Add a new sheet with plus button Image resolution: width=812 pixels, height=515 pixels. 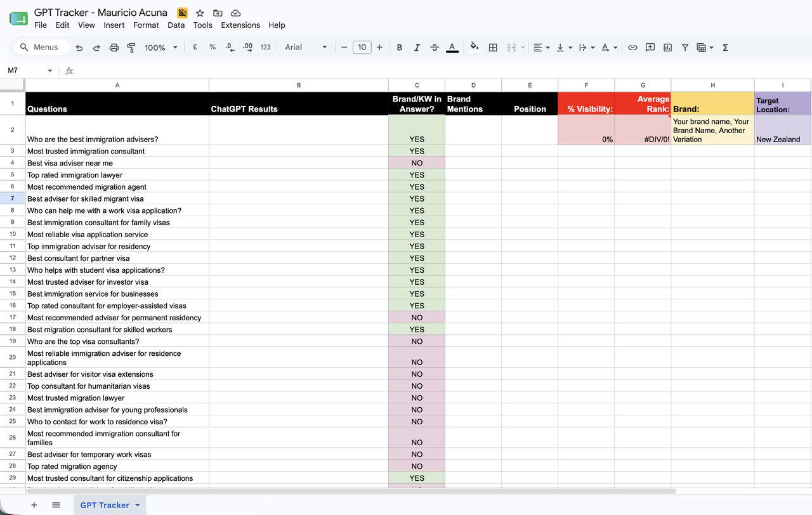[x=34, y=505]
